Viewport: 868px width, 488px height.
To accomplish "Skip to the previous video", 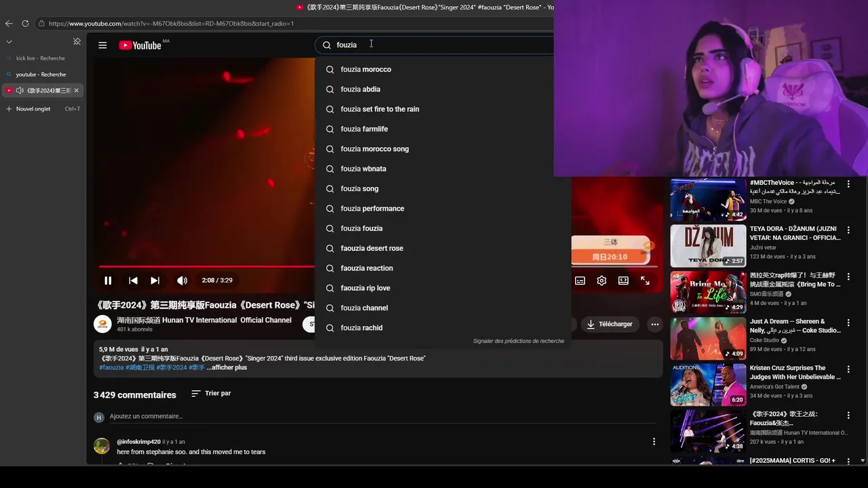I will click(x=134, y=281).
